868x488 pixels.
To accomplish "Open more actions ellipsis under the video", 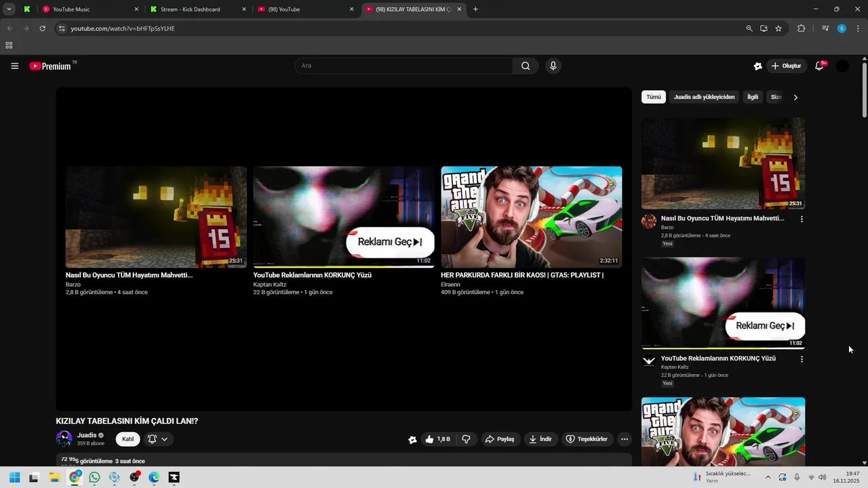I will 625,439.
